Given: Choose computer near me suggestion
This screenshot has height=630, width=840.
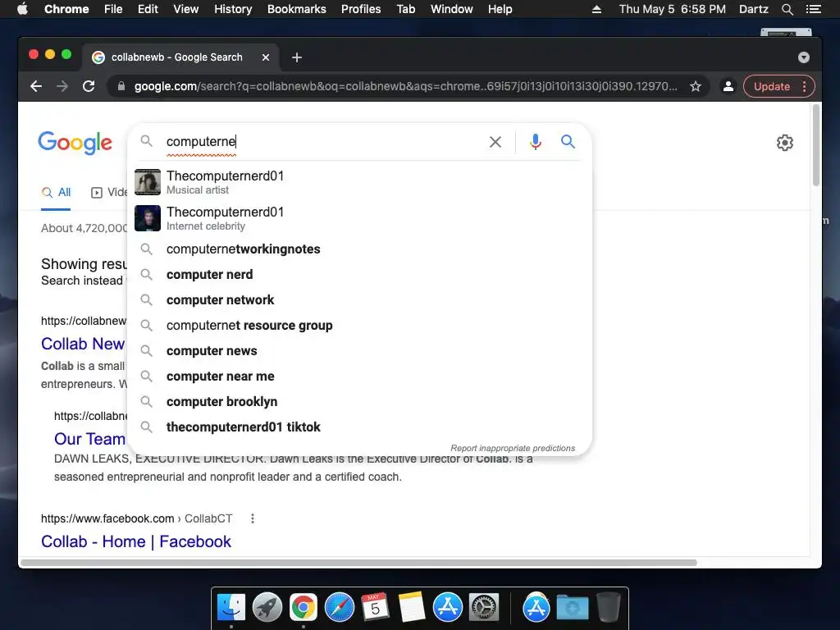Looking at the screenshot, I should (360, 376).
